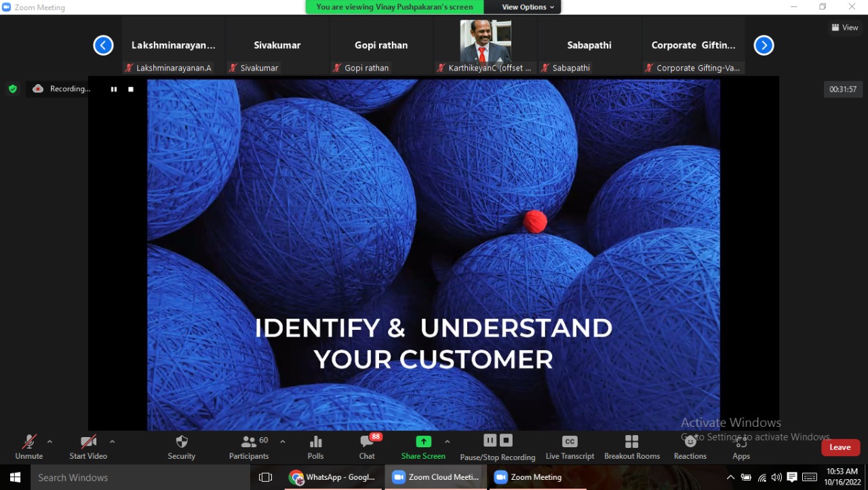Select Karthikeyan's video thumbnail
868x490 pixels.
pos(486,42)
